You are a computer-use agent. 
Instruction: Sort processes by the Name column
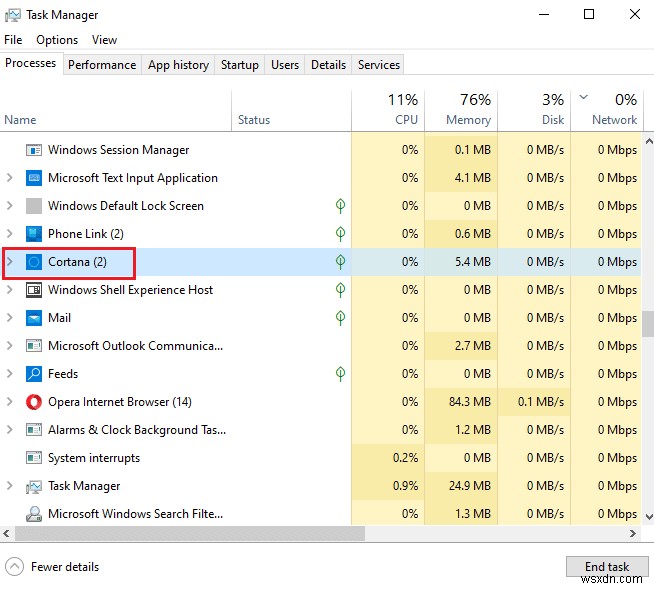point(116,111)
